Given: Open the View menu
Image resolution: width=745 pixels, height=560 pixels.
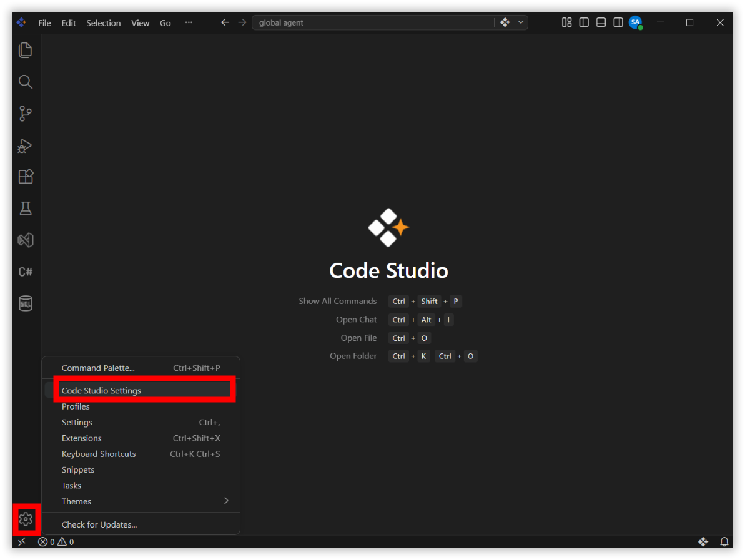Looking at the screenshot, I should pos(140,23).
